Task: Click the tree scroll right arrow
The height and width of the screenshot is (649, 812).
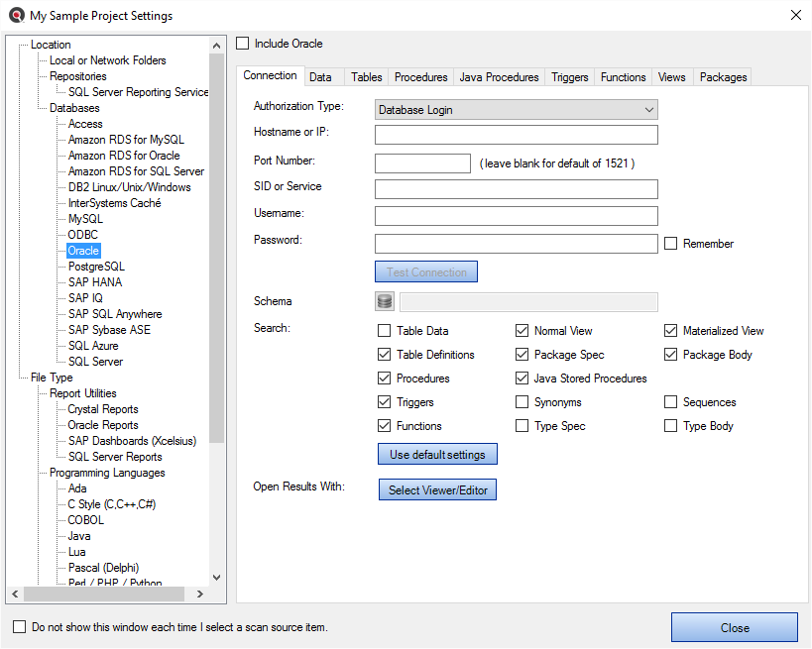Action: 200,594
